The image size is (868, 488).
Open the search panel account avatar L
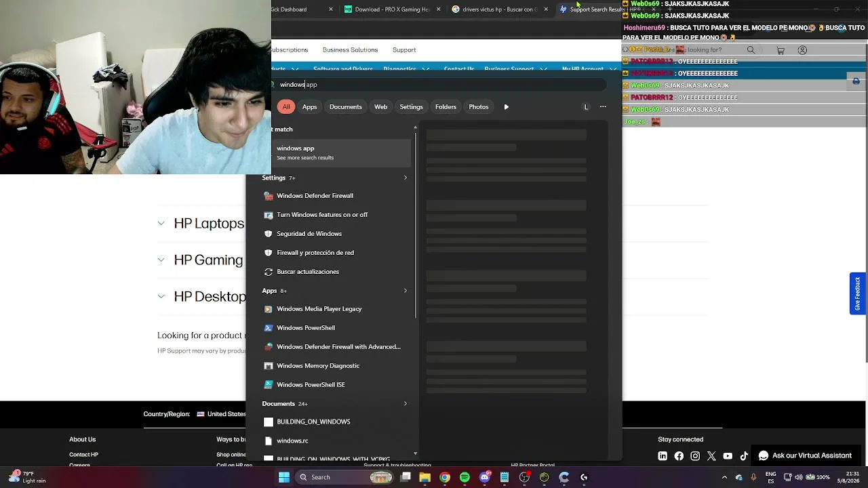586,107
